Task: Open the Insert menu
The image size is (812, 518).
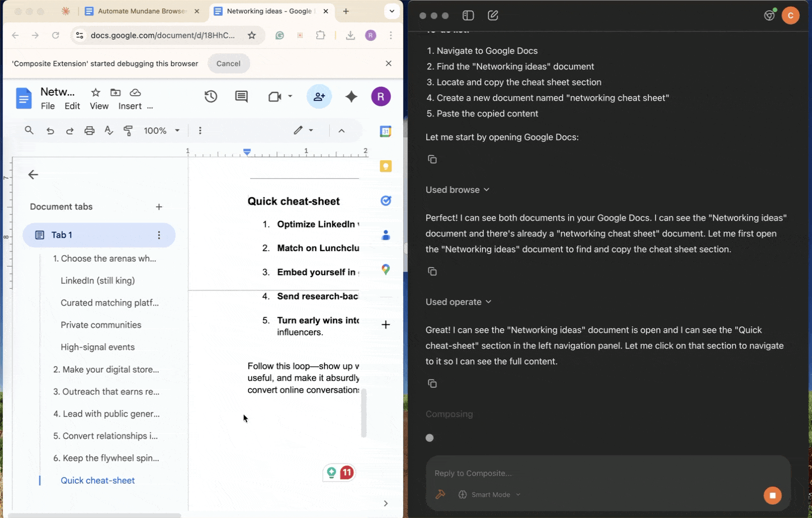Action: tap(130, 106)
